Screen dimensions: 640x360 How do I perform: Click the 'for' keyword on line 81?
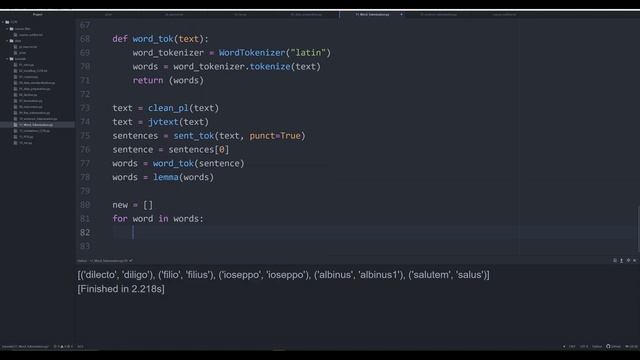[120, 219]
